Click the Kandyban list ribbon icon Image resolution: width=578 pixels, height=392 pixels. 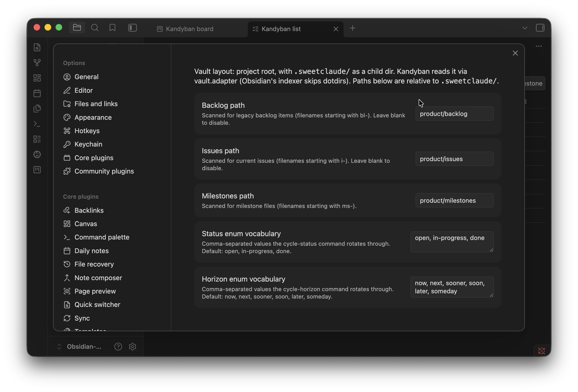(x=37, y=139)
